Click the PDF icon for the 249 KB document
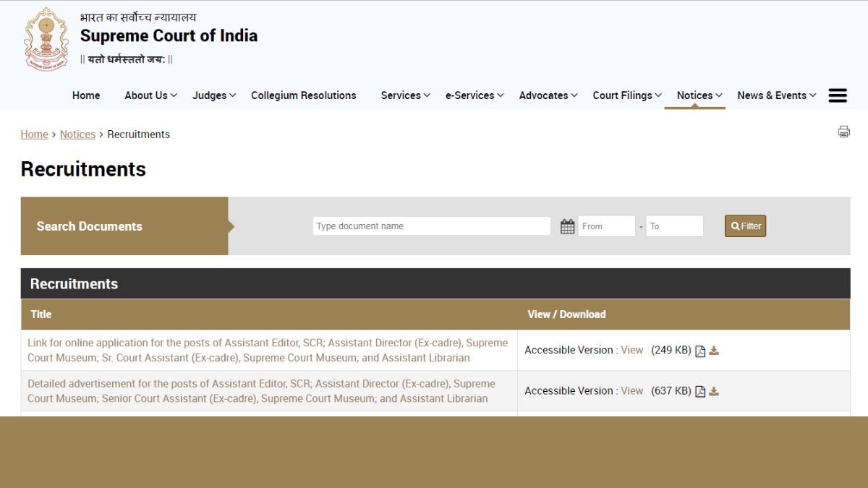The image size is (868, 488). (699, 350)
